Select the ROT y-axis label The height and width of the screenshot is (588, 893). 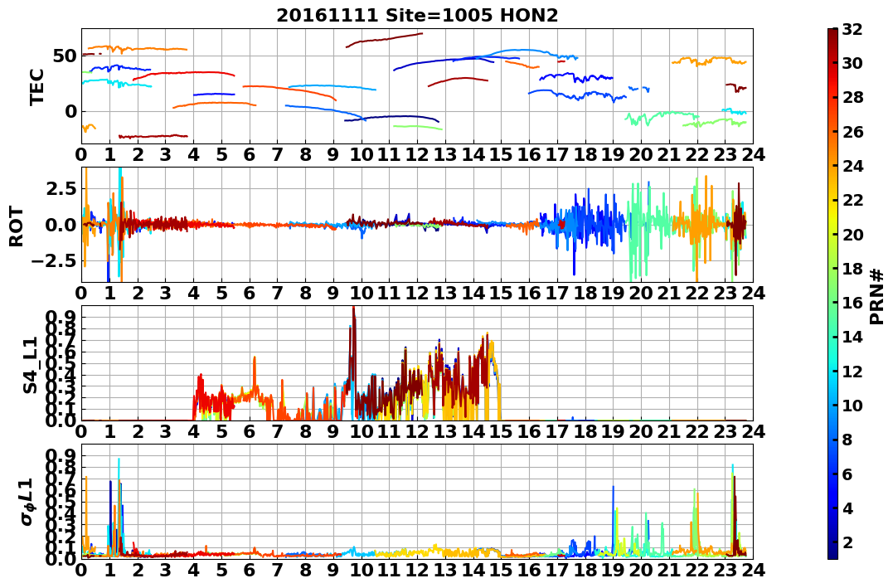click(x=17, y=226)
